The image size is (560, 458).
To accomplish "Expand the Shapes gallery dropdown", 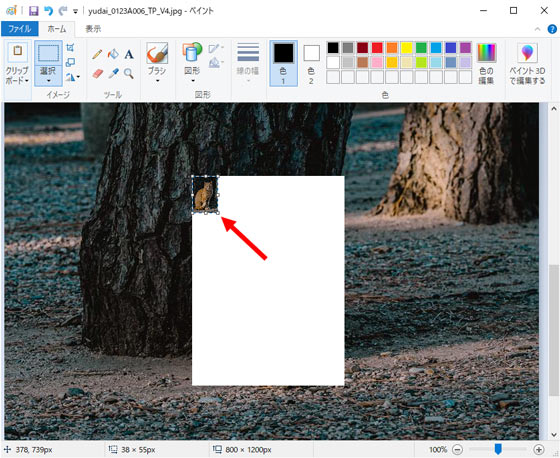I will [192, 81].
